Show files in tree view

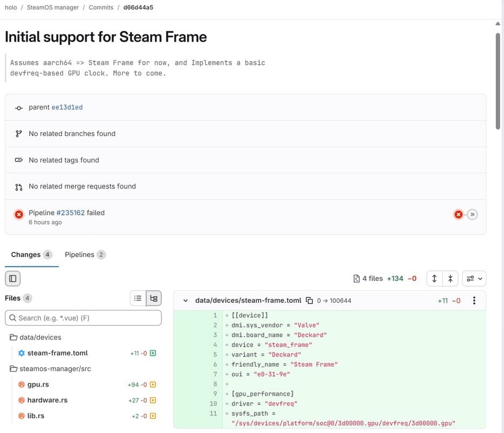click(x=154, y=298)
